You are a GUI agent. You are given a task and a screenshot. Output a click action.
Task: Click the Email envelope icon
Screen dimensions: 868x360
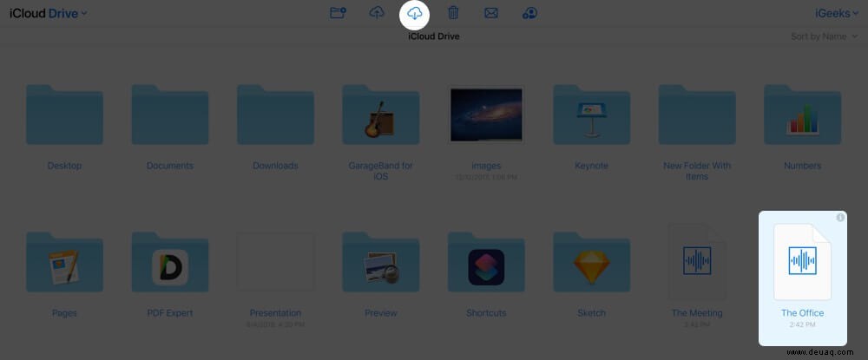(491, 13)
